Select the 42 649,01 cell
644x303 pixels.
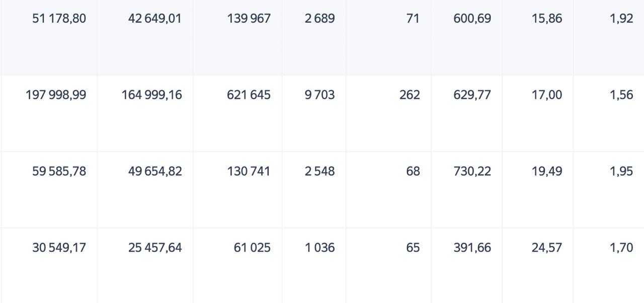pos(155,19)
